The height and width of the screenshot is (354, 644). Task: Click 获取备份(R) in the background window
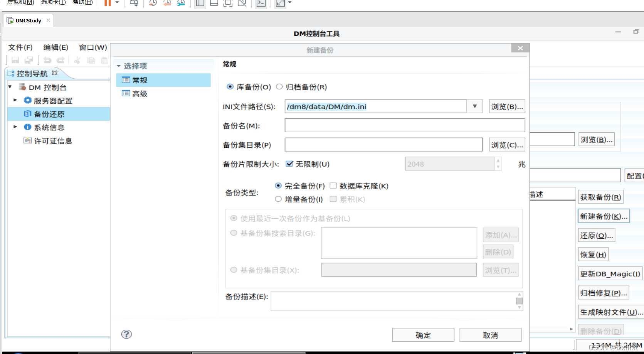click(600, 197)
